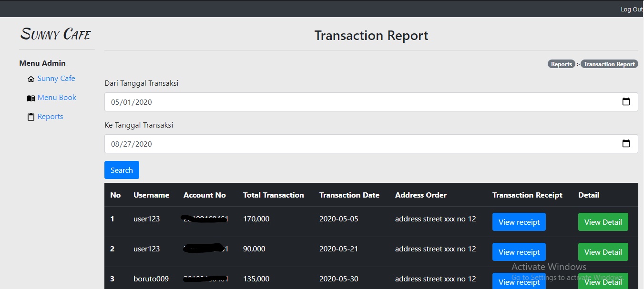View Detail for the 2020-05-21 transaction
644x289 pixels.
603,252
